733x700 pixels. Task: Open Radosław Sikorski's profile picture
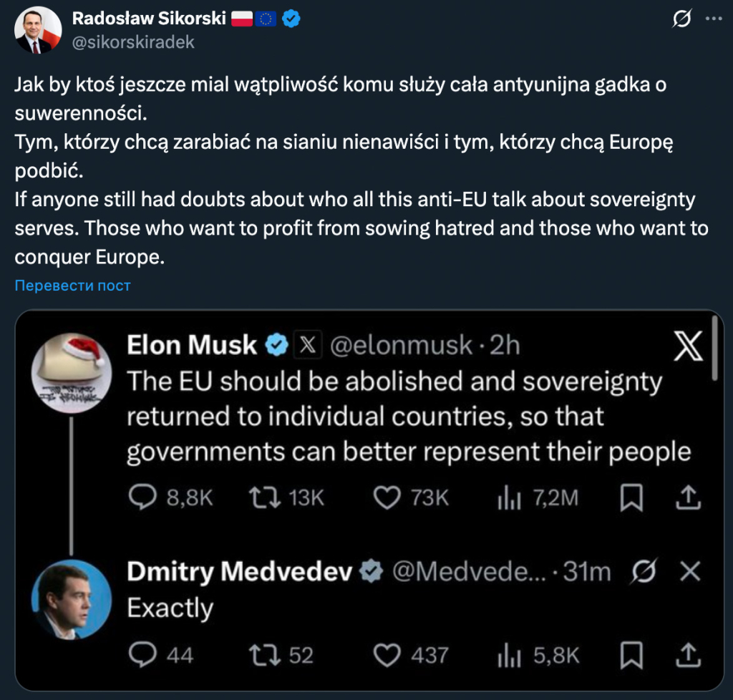click(35, 28)
